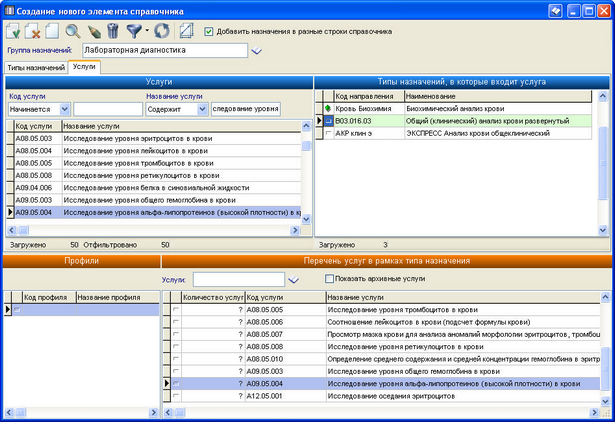This screenshot has width=615, height=422.
Task: Click the cancel document icon with red X
Action: click(33, 31)
